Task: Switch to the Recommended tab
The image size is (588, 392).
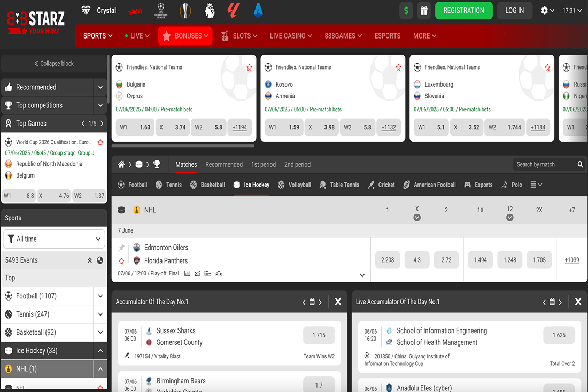Action: coord(224,164)
